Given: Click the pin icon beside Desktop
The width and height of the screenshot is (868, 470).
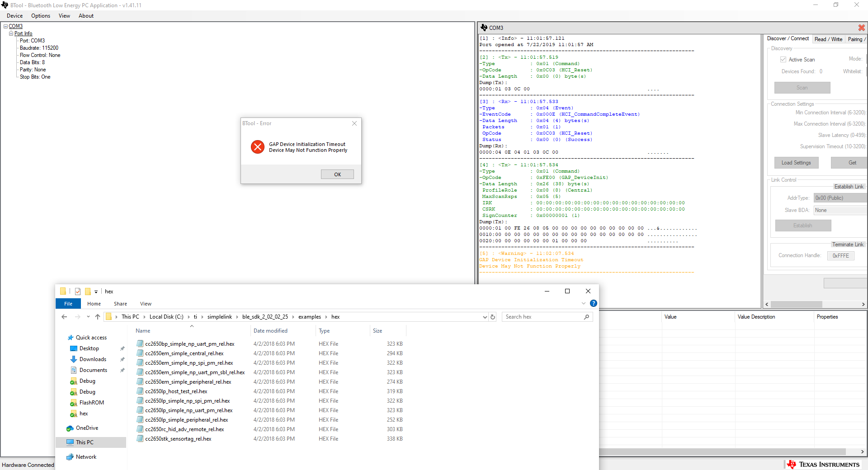Looking at the screenshot, I should click(122, 348).
